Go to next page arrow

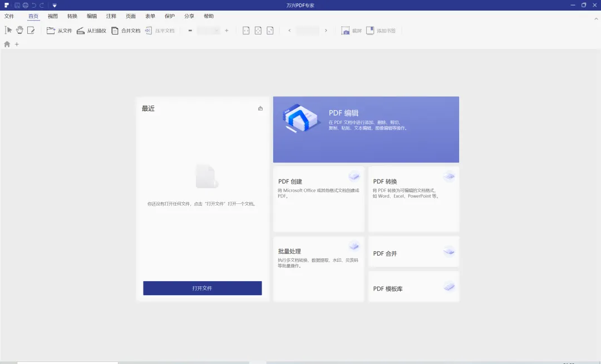point(326,31)
